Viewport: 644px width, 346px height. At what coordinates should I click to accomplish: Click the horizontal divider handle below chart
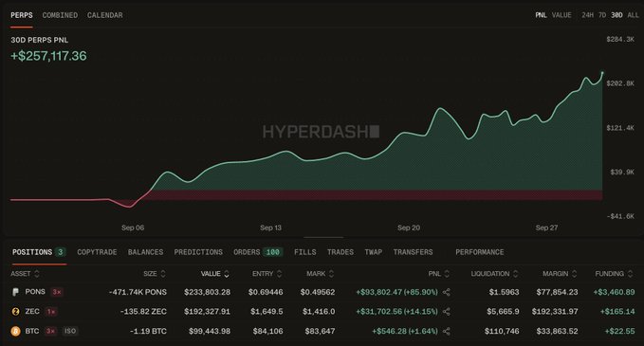(x=323, y=237)
